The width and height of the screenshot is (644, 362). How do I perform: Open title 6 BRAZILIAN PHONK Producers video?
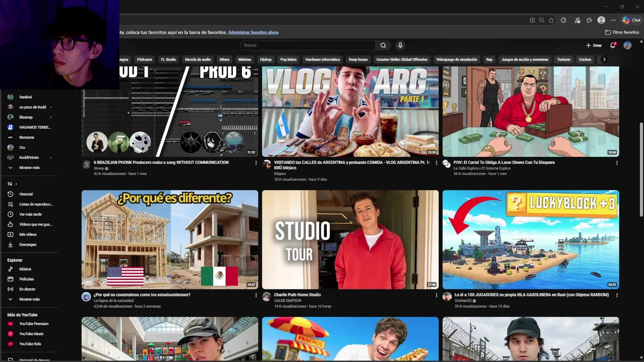pos(161,162)
